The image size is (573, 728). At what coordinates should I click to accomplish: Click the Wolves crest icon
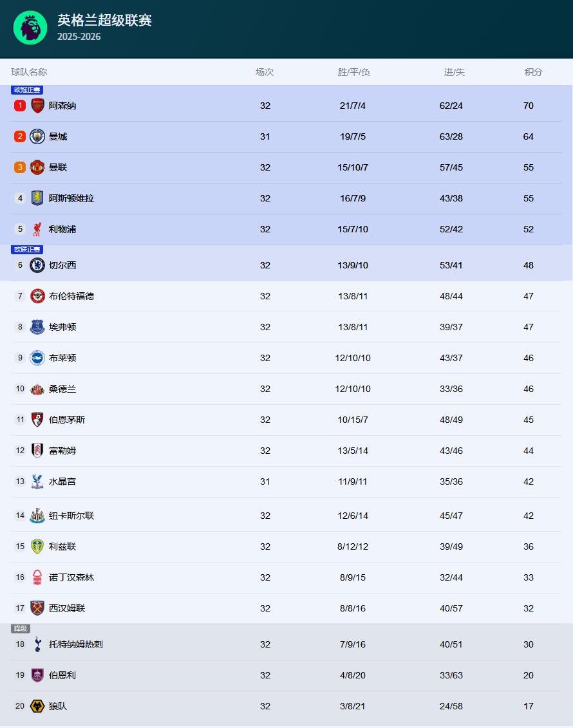[x=37, y=706]
